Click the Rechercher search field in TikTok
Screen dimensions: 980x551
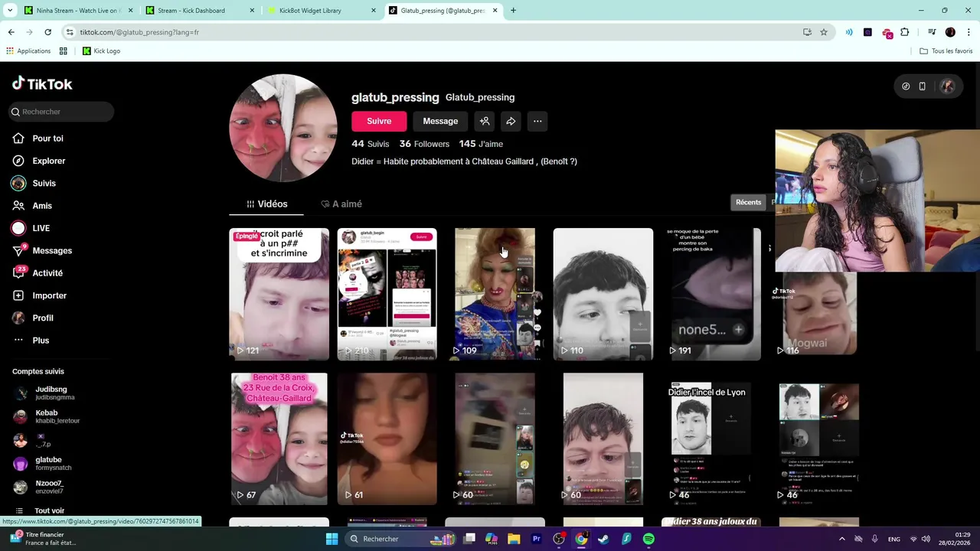tap(61, 112)
